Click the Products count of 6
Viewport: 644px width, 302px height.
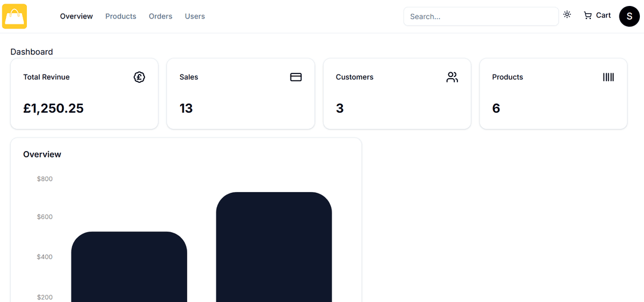(x=496, y=108)
